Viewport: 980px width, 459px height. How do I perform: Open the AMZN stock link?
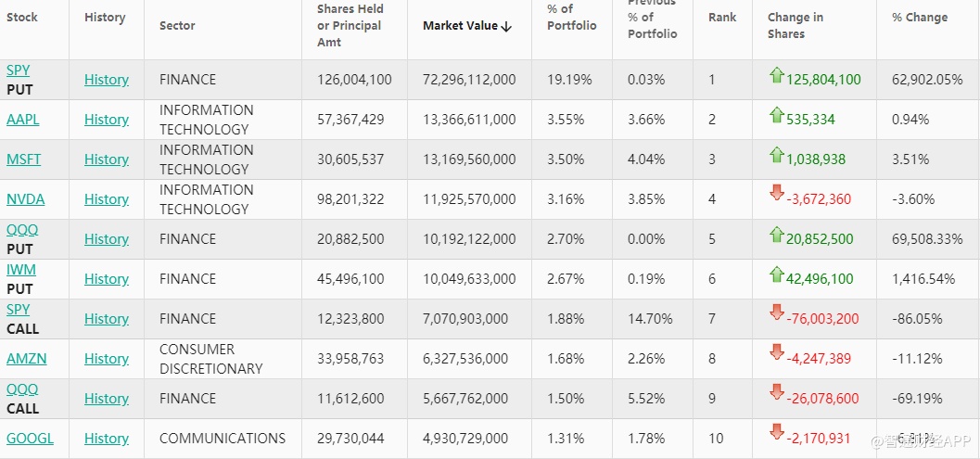tap(26, 359)
